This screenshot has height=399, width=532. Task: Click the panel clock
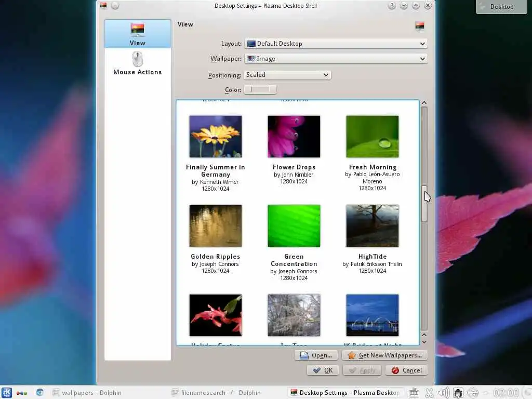click(506, 393)
